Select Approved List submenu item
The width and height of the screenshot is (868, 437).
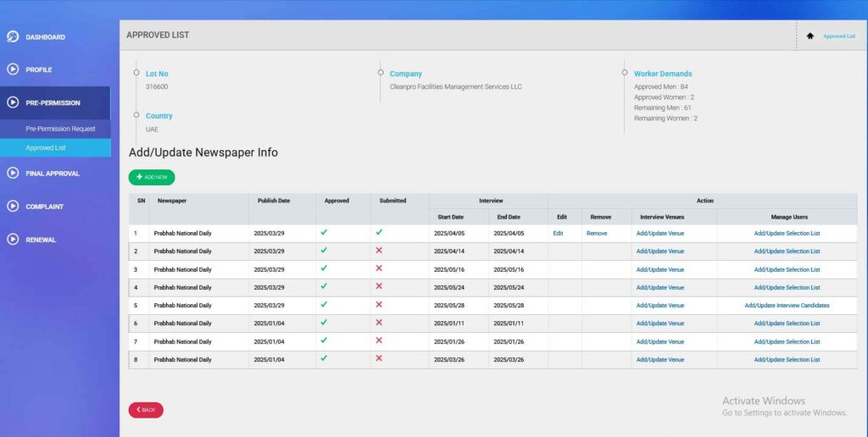(46, 148)
